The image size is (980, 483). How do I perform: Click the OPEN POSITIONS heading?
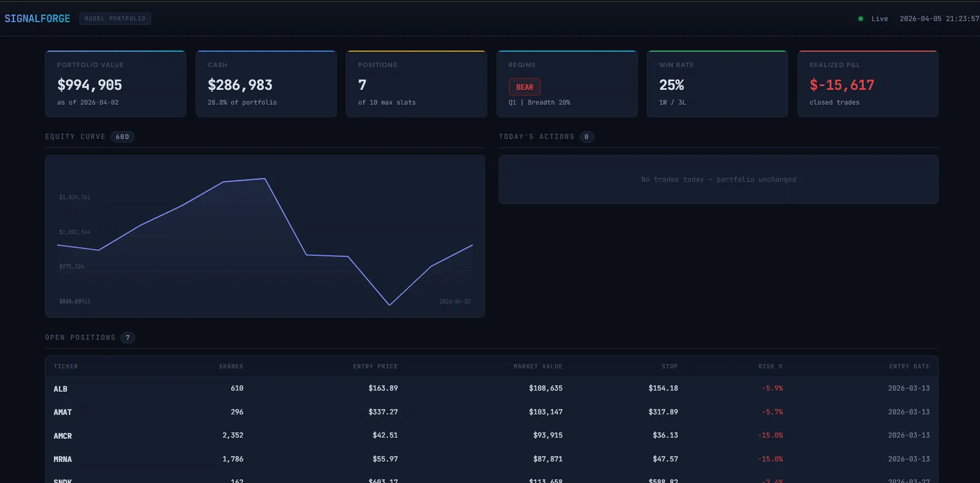pyautogui.click(x=80, y=337)
